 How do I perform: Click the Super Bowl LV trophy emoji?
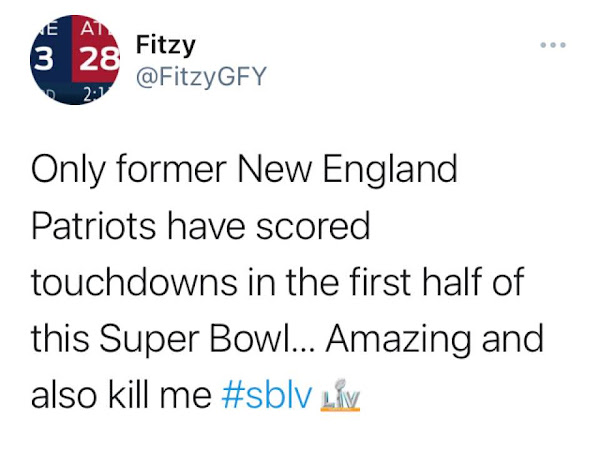click(x=337, y=395)
